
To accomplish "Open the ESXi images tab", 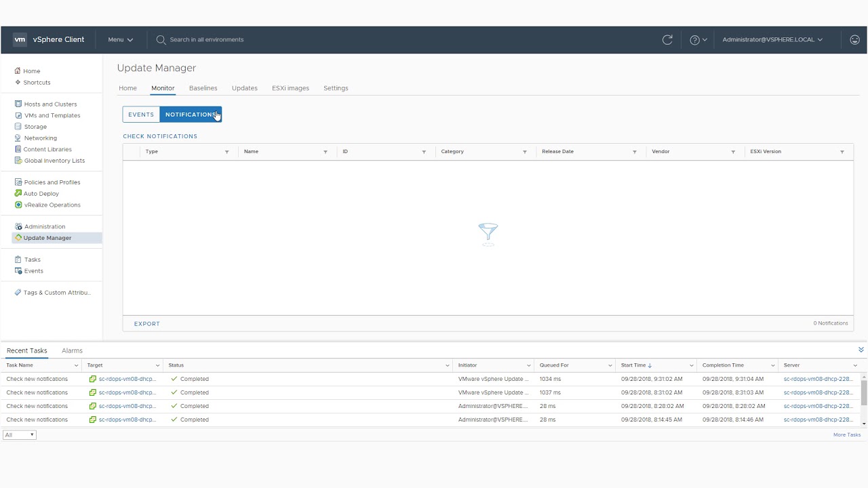I will tap(290, 88).
